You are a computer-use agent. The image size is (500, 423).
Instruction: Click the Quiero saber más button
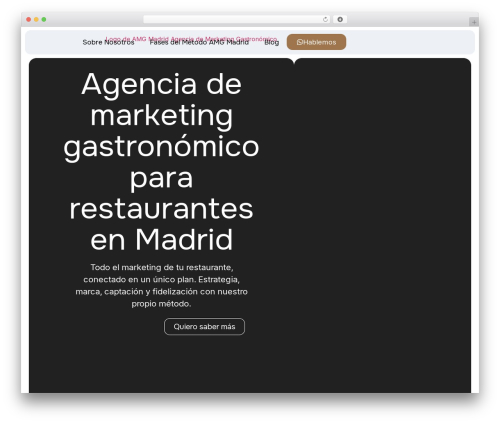pos(204,327)
